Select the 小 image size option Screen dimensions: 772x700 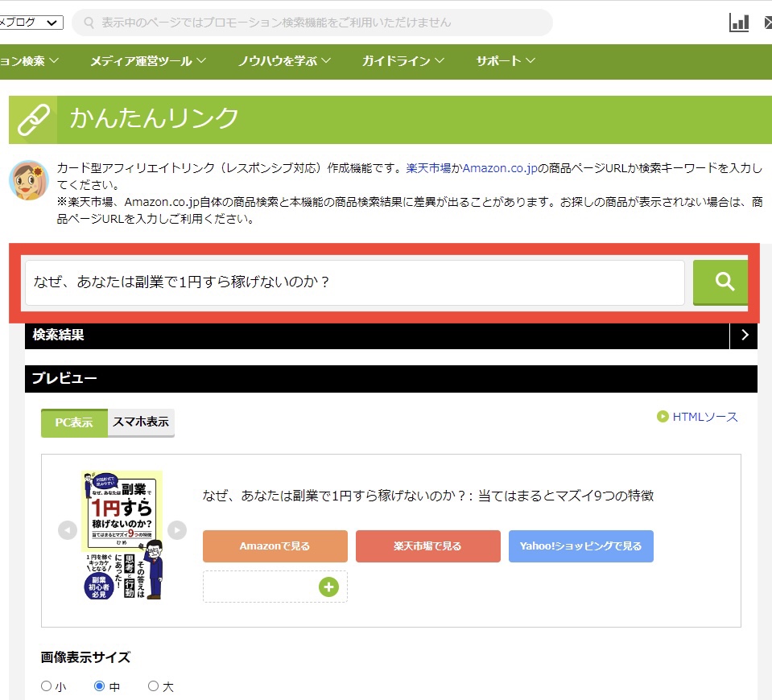click(47, 686)
